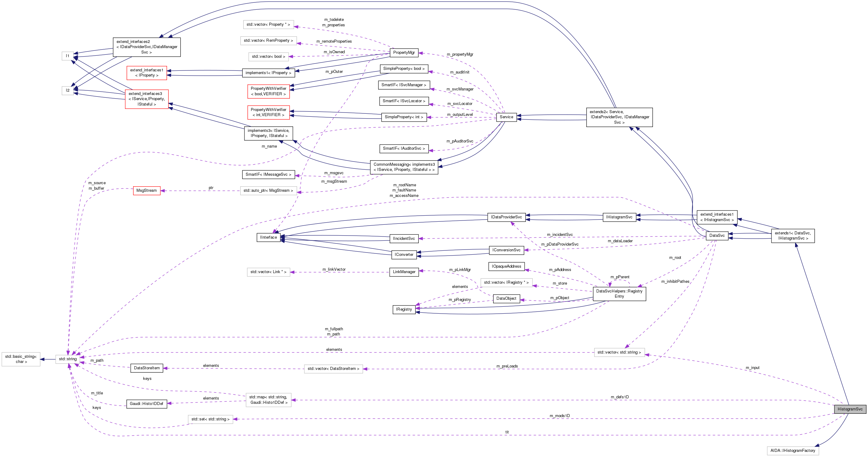Open the IDataProviderSvc node
Viewport: 868px width, 457px height.
pos(507,217)
